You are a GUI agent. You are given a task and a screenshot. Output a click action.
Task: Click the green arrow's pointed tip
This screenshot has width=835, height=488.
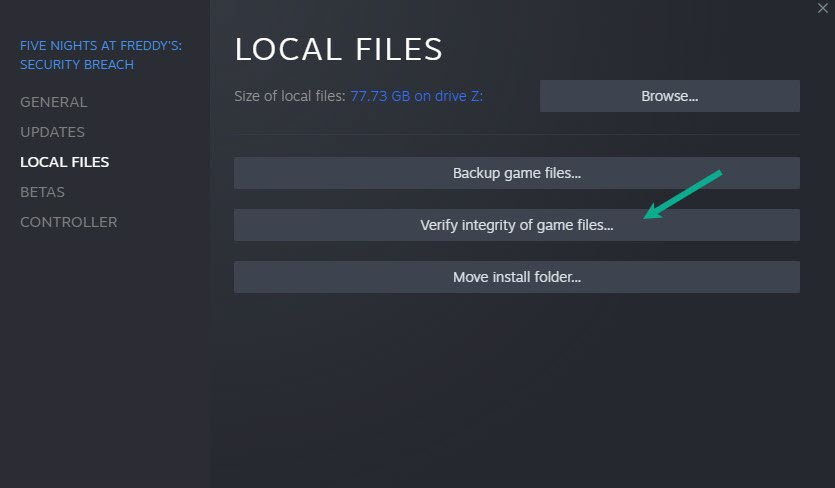click(646, 217)
